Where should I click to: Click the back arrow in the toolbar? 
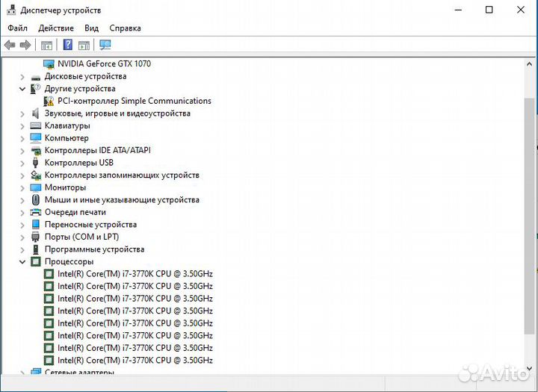coord(10,45)
